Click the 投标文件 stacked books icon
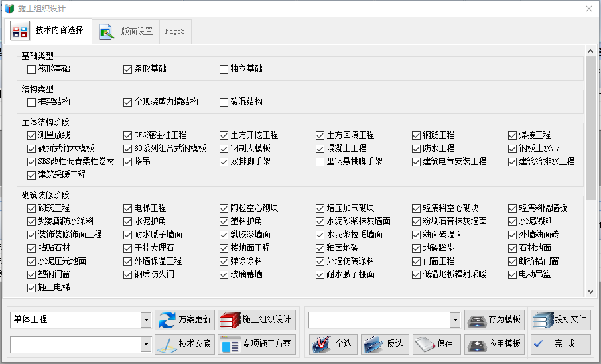This screenshot has height=364, width=601. (x=543, y=320)
